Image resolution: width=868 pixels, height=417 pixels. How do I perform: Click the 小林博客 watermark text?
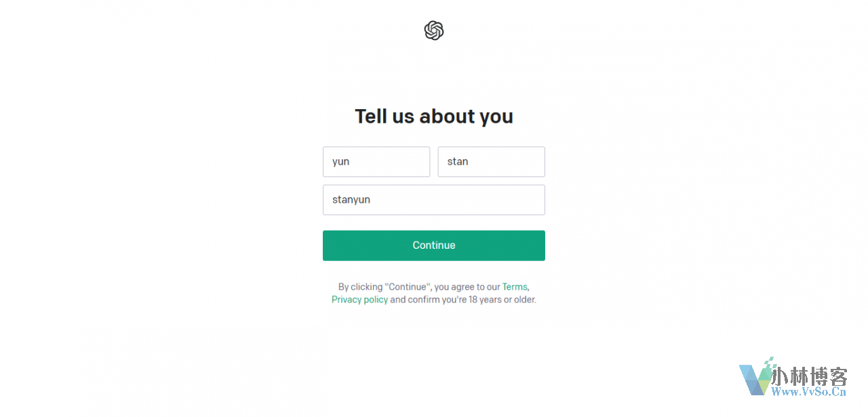(810, 376)
